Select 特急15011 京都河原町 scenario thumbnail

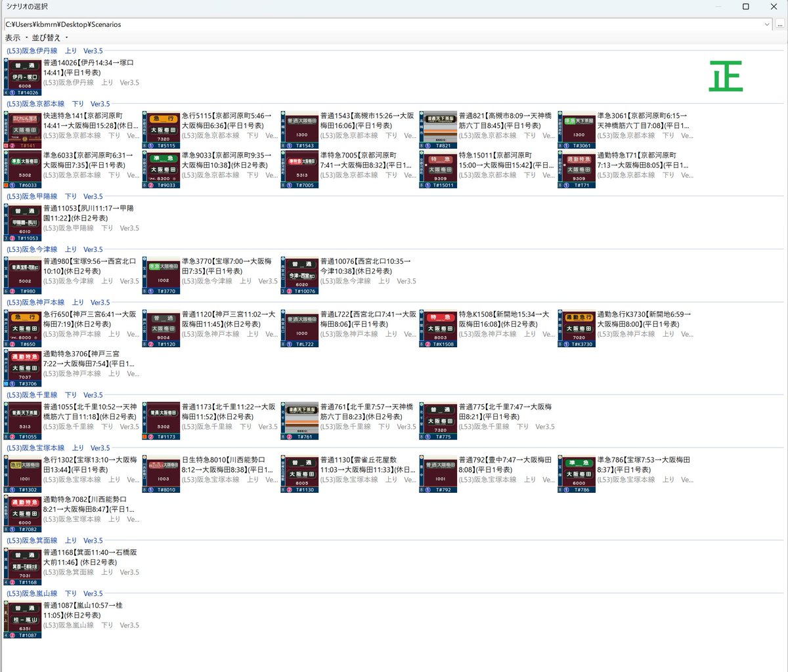tap(438, 169)
